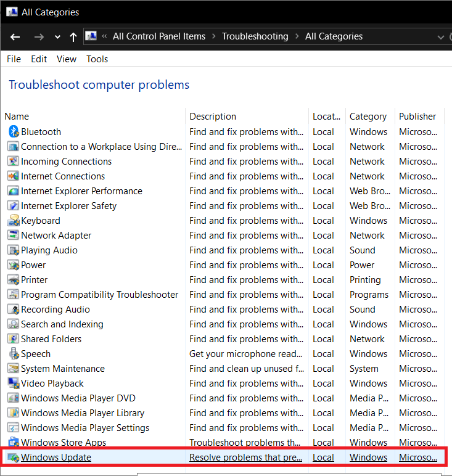Click the Speech microphone icon

(x=14, y=354)
